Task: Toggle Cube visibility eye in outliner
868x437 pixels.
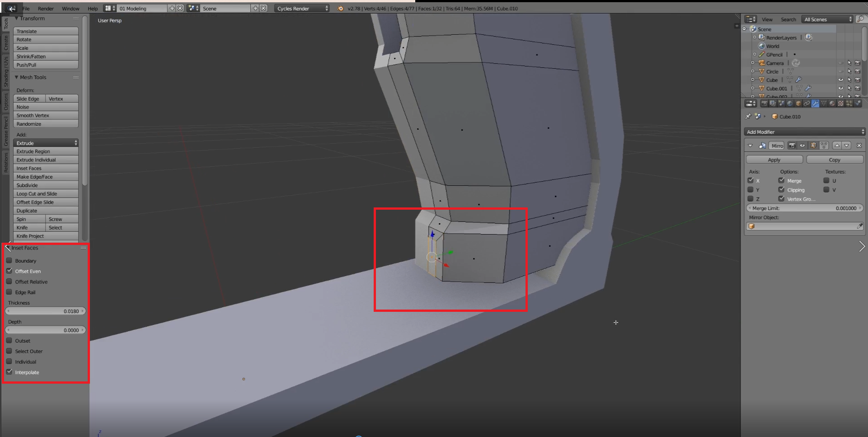Action: 841,80
